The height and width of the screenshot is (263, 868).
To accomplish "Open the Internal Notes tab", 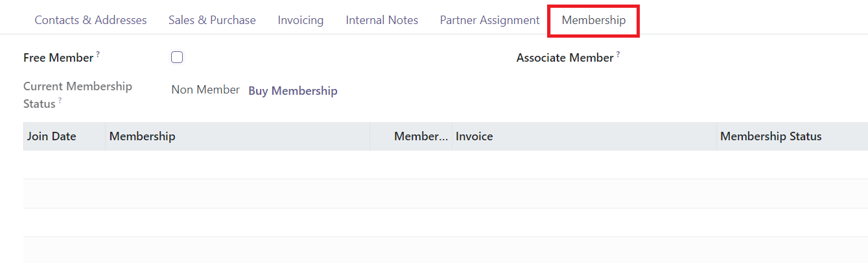I will pos(382,20).
